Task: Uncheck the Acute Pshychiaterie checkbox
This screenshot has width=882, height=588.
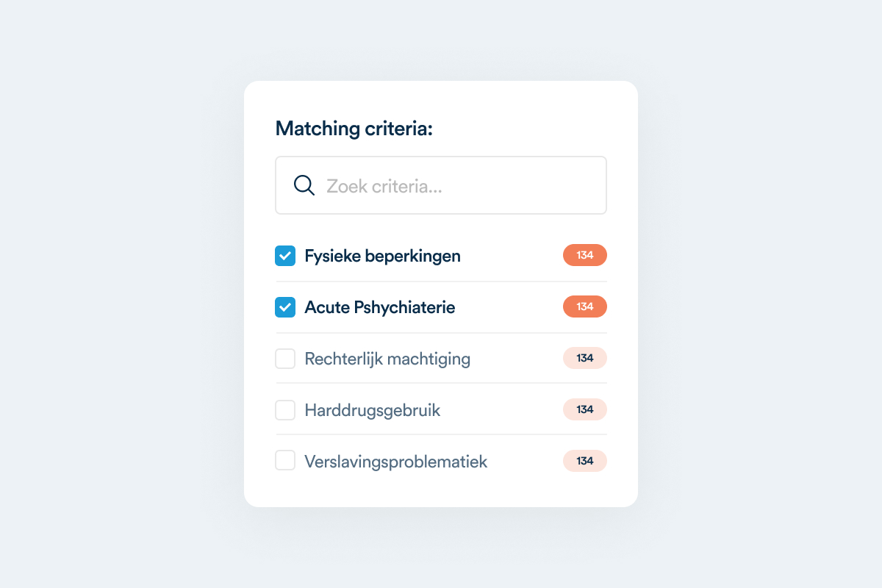Action: click(x=285, y=307)
